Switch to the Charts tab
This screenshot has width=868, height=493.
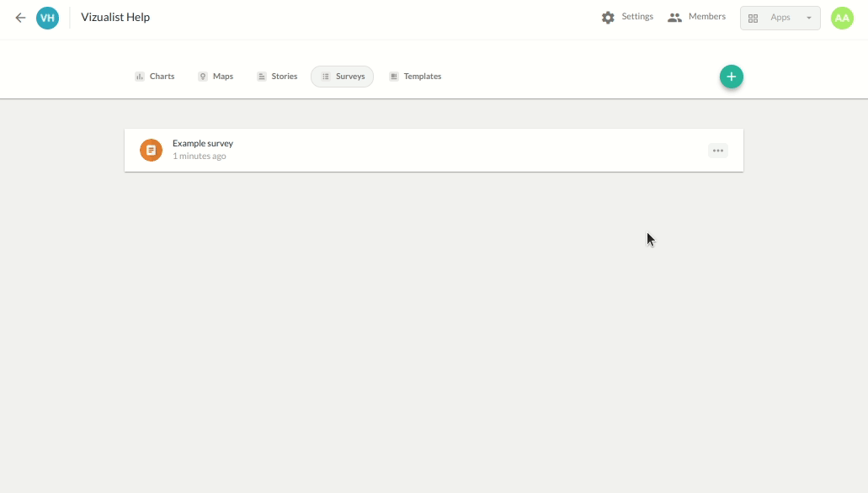[155, 77]
